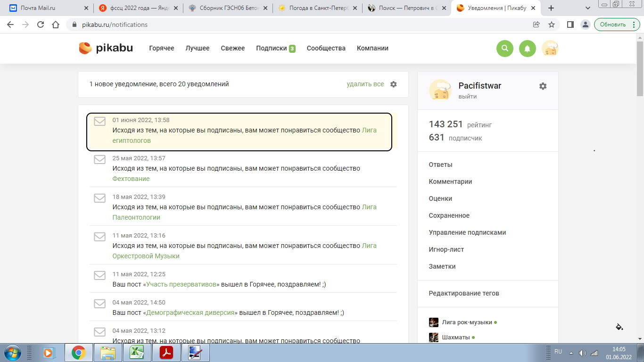Open the Сообщества section
Image resolution: width=644 pixels, height=362 pixels.
(326, 48)
